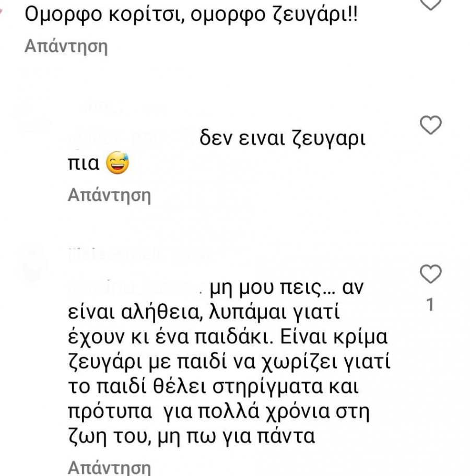Like the 'δεν ειναι ζευγαρι πια' comment
This screenshot has height=476, width=470.
click(431, 125)
